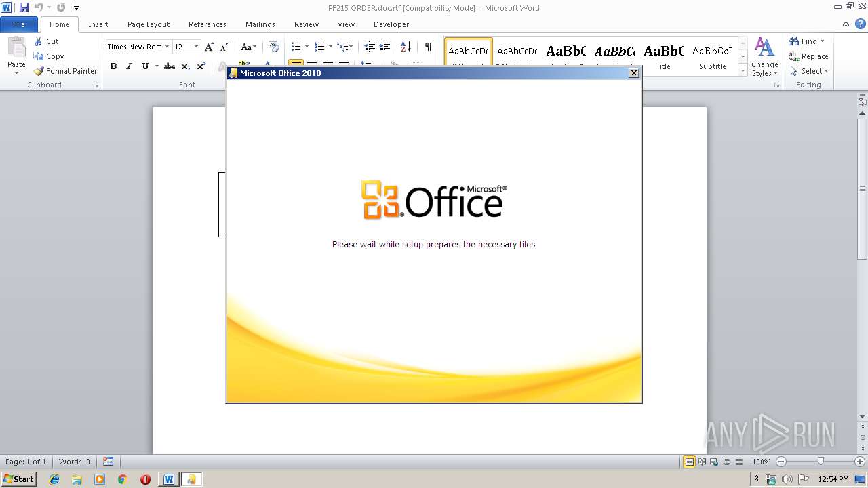
Task: Open the Change Styles menu
Action: (764, 57)
